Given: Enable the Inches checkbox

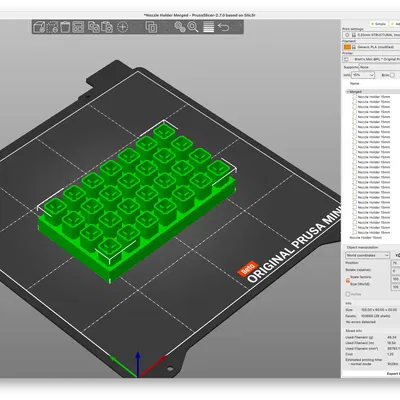Looking at the screenshot, I should 348,294.
